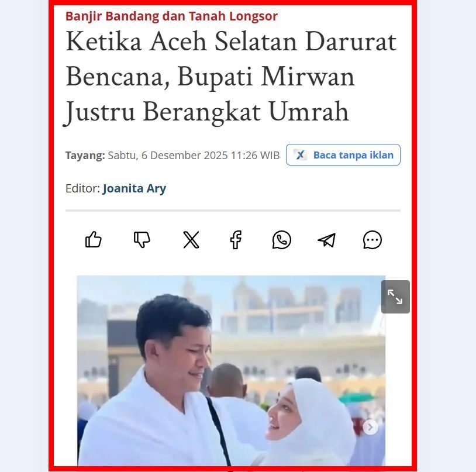Expand the photo to fullscreen
Screen dimensions: 476x472
pos(395,297)
